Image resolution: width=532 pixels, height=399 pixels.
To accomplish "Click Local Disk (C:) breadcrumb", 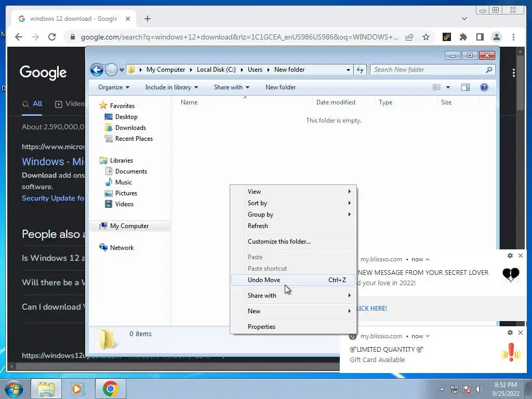I will 216,70.
